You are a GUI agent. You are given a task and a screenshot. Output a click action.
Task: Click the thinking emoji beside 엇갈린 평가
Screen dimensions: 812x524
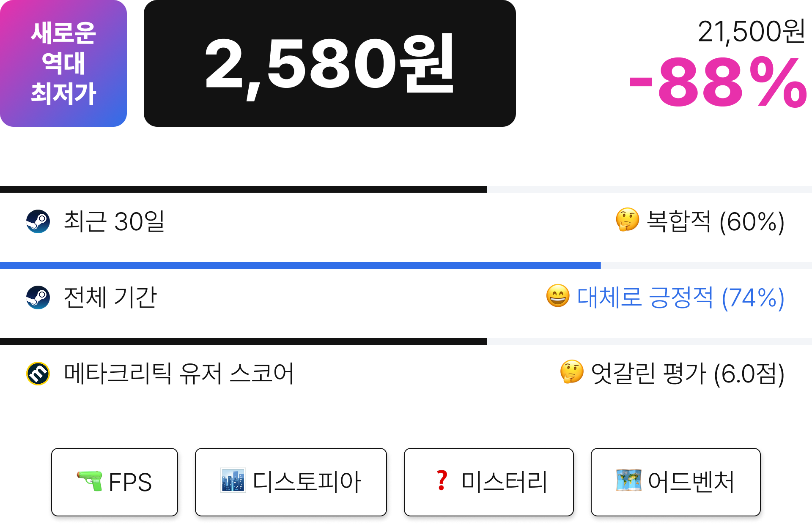(x=572, y=372)
